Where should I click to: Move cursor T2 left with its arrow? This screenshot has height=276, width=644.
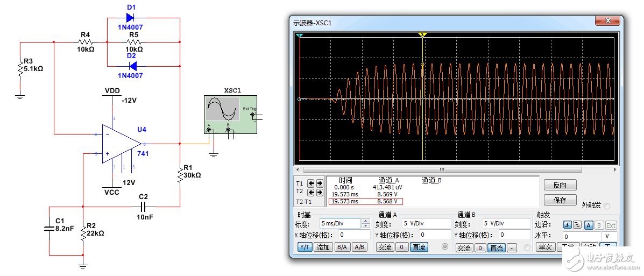click(x=311, y=192)
